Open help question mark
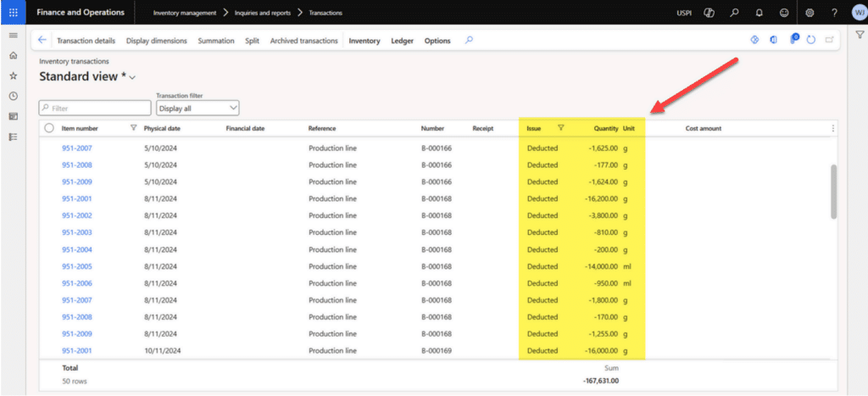The width and height of the screenshot is (868, 396). 834,12
